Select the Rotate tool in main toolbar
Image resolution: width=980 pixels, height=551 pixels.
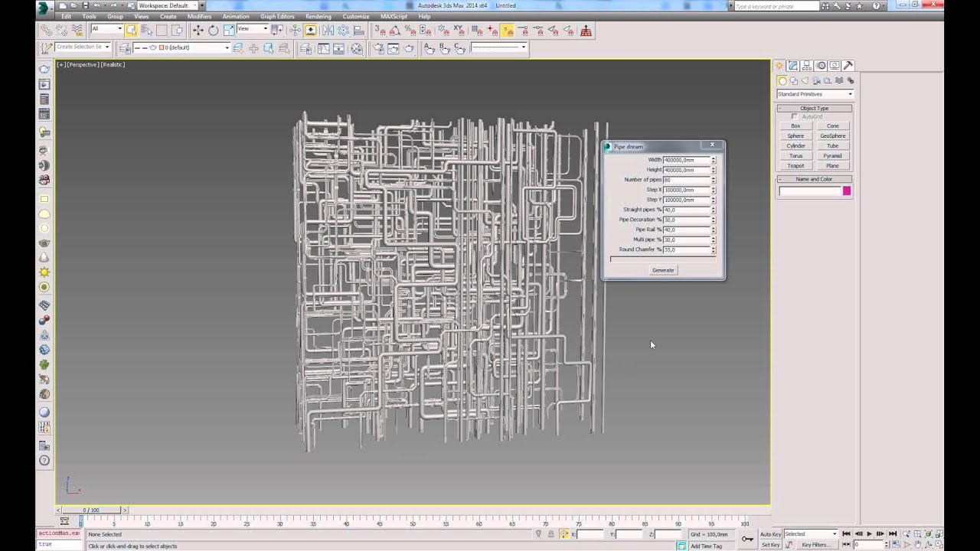[213, 31]
